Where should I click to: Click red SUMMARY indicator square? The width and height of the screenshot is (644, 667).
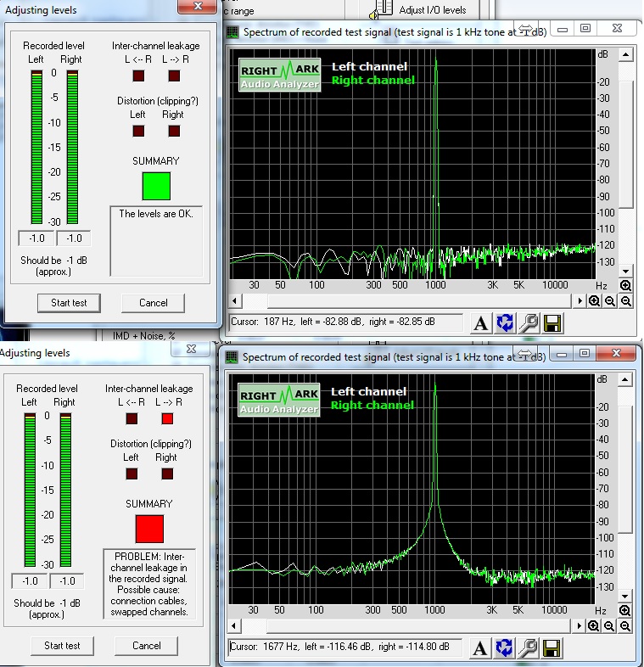[149, 529]
